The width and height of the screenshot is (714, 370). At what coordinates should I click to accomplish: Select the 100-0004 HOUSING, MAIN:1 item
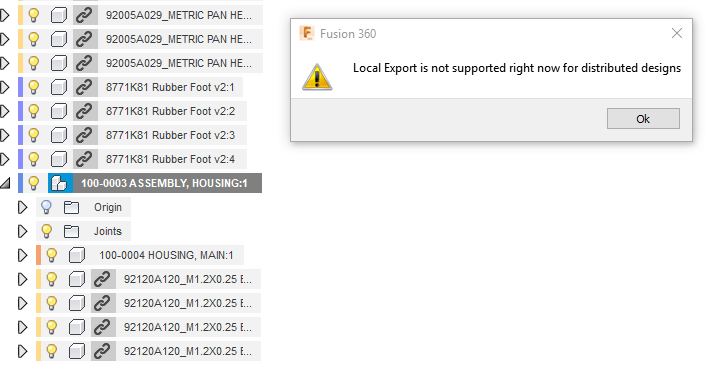(x=166, y=255)
